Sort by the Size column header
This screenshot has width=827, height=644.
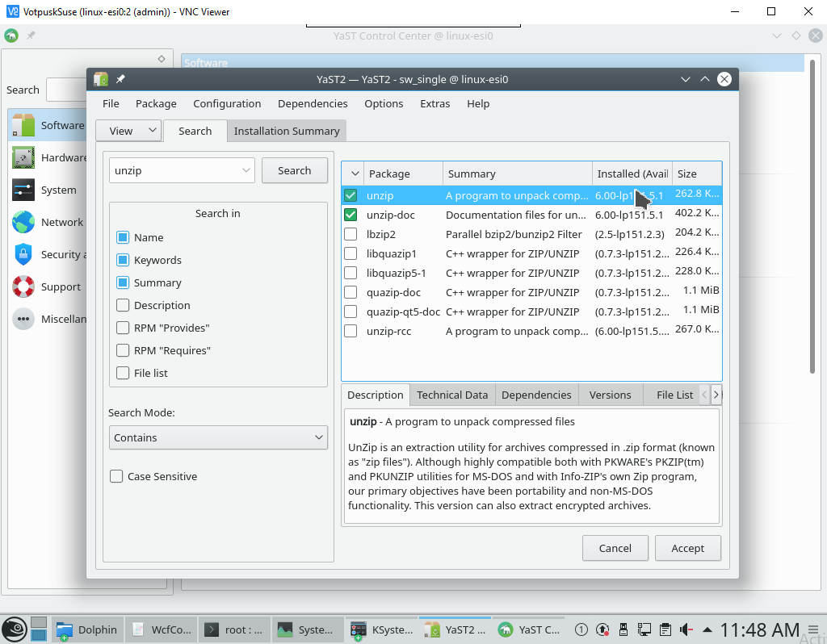(x=697, y=174)
